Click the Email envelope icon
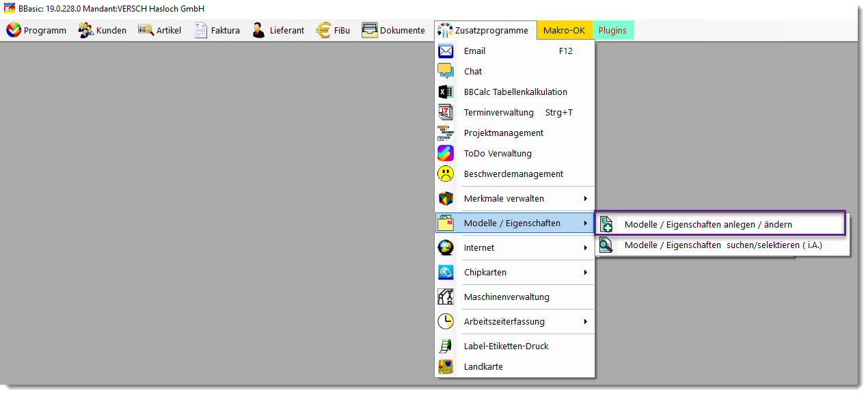Viewport: 868px width, 395px height. [446, 51]
